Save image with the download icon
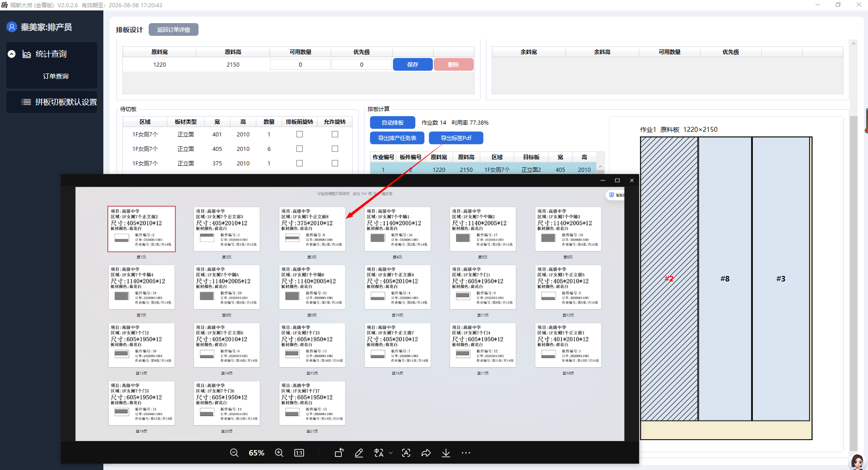The width and height of the screenshot is (868, 470). click(x=446, y=453)
